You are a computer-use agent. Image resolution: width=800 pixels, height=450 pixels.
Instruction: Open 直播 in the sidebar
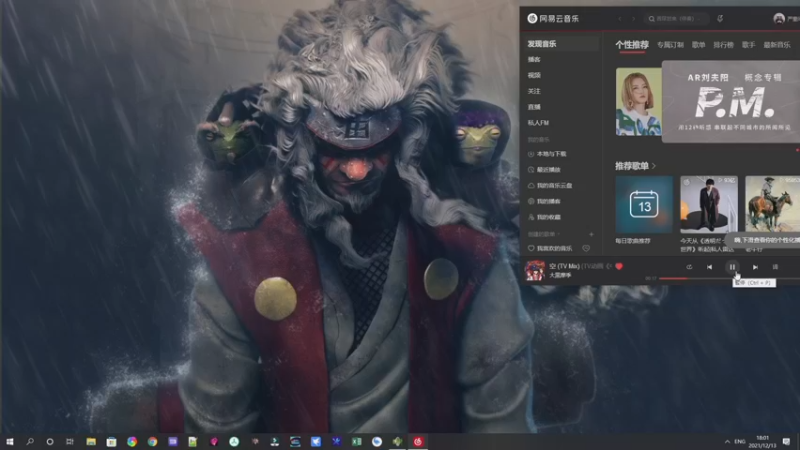[534, 107]
